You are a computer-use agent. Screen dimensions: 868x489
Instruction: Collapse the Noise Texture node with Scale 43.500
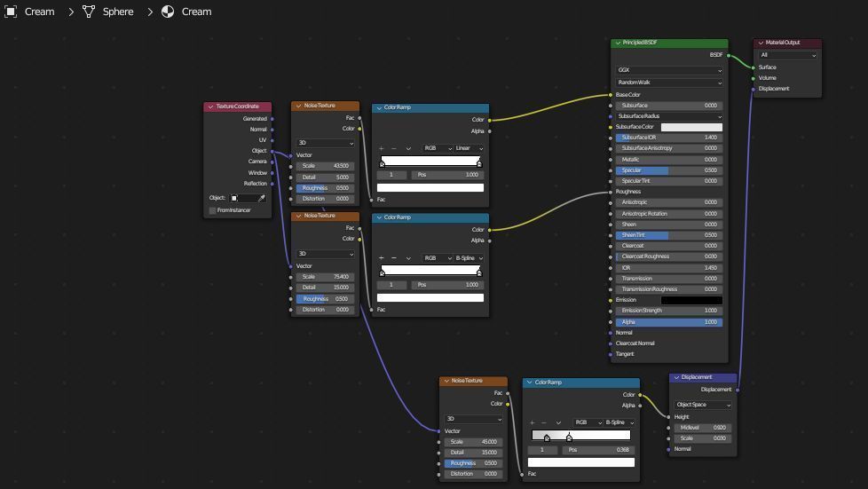click(299, 106)
